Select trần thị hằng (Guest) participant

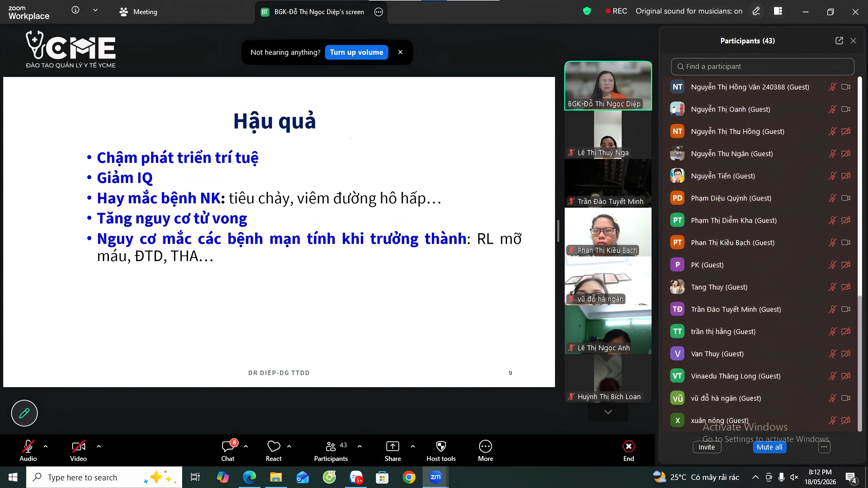[760, 331]
